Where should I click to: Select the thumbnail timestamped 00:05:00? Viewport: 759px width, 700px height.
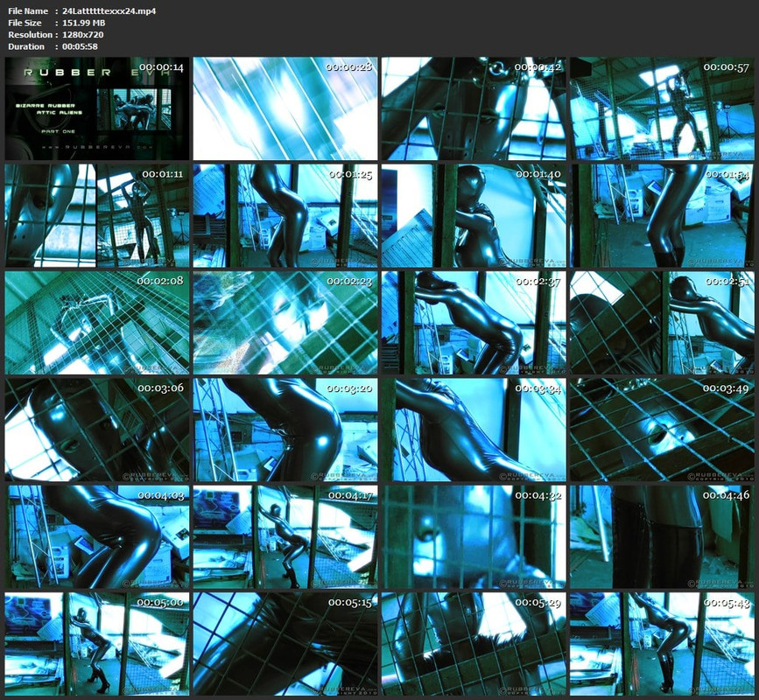pos(97,644)
